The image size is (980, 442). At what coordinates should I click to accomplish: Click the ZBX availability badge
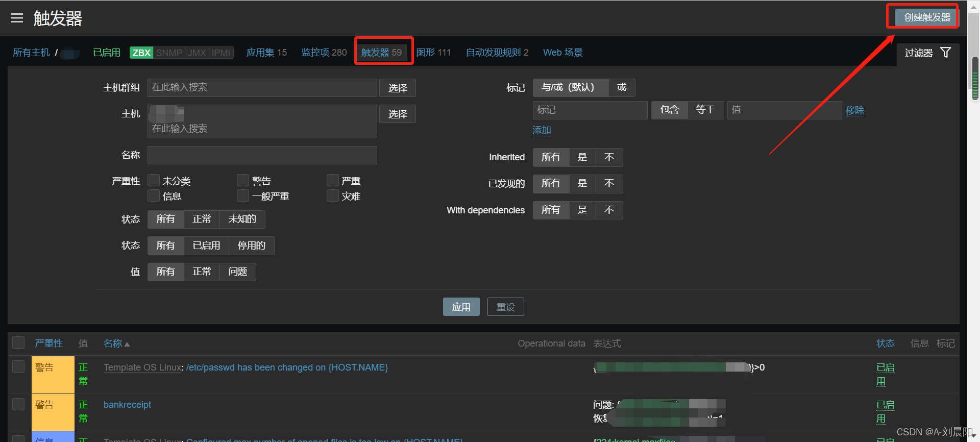pos(141,53)
